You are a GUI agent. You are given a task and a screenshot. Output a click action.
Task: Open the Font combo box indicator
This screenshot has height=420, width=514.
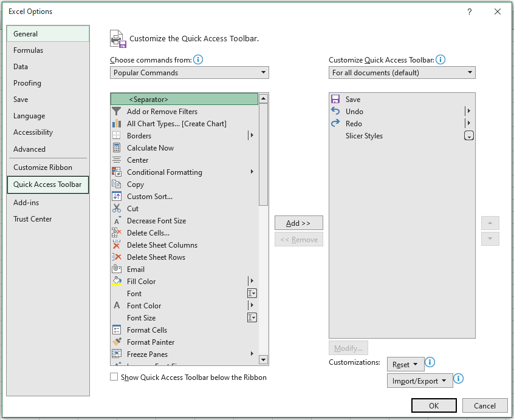[x=252, y=293]
